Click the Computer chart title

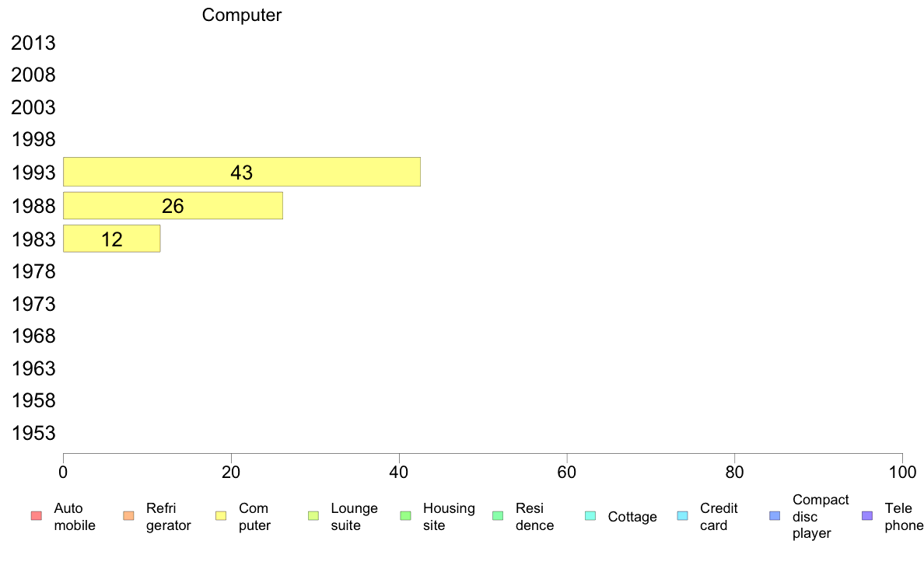242,15
